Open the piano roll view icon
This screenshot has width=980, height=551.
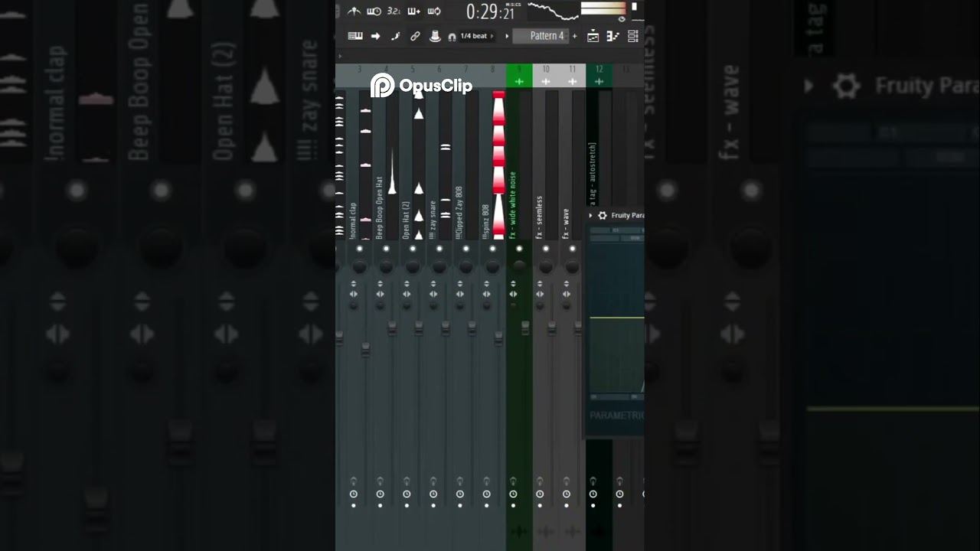click(612, 36)
